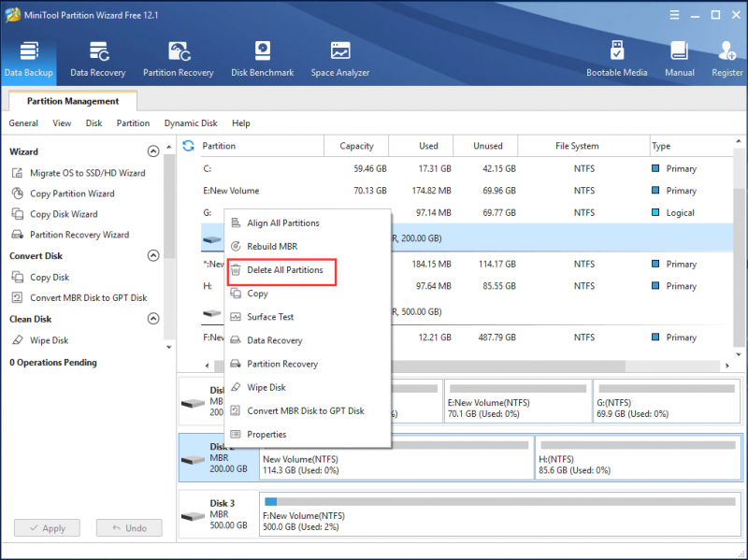Select the Partition Management tab
This screenshot has height=560, width=748.
(x=73, y=101)
